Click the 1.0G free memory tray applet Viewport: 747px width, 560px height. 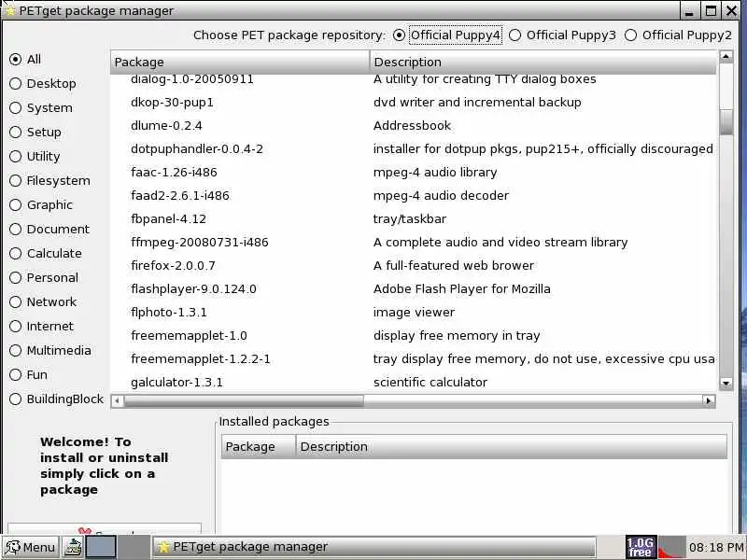(x=641, y=547)
